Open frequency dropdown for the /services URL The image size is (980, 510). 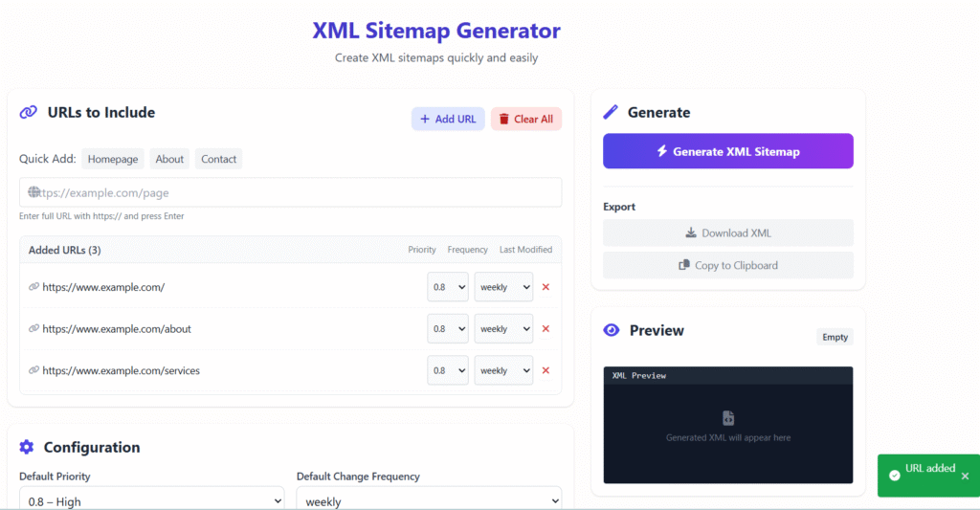(503, 370)
